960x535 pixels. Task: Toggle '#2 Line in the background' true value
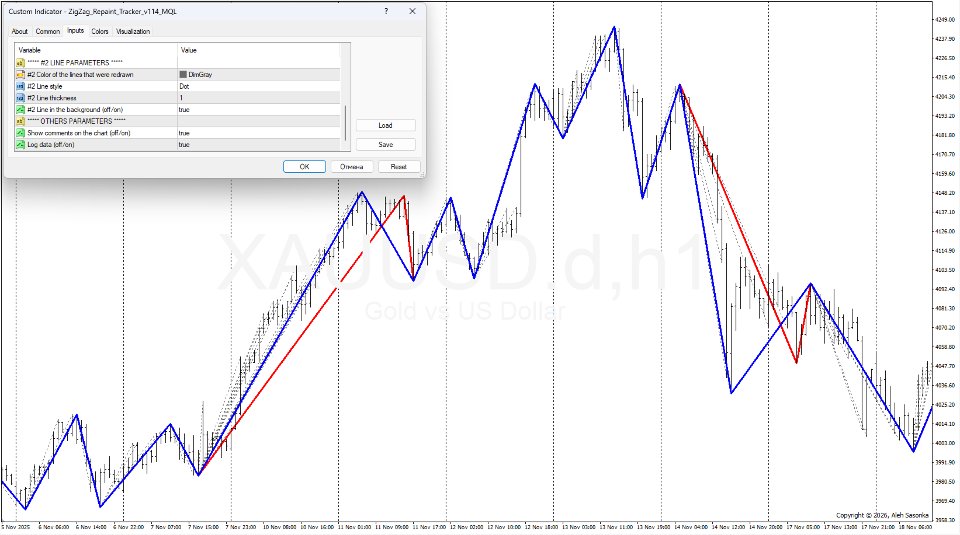click(x=184, y=110)
